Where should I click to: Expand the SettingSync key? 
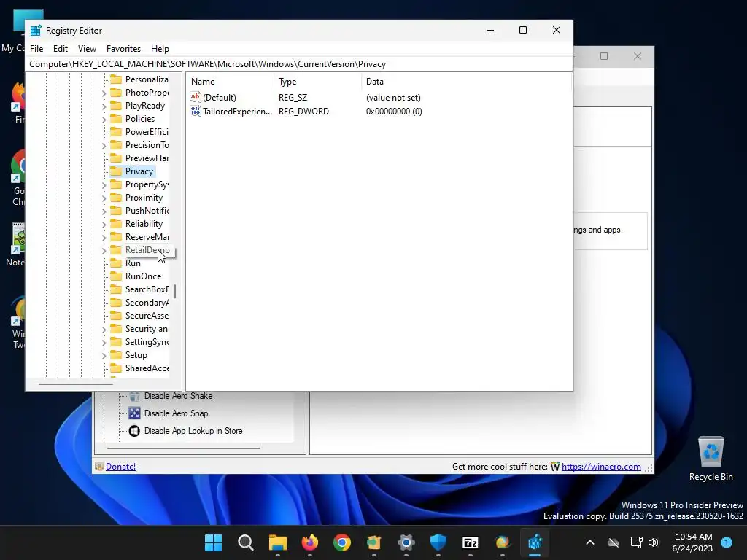(104, 343)
